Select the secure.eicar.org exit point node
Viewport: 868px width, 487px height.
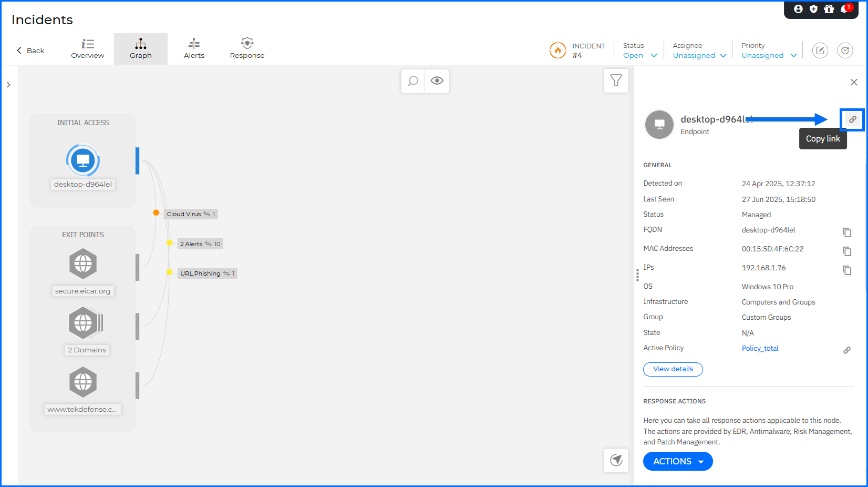coord(83,264)
